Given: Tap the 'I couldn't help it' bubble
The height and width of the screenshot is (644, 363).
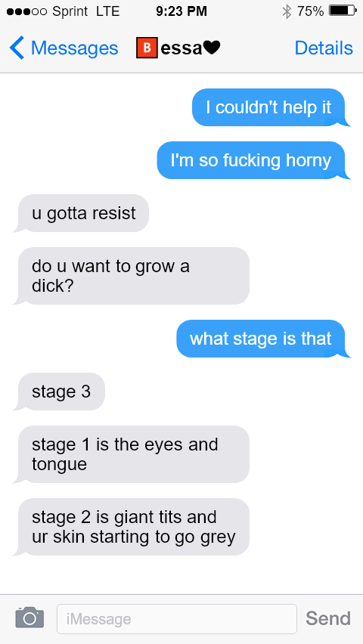Looking at the screenshot, I should (271, 107).
